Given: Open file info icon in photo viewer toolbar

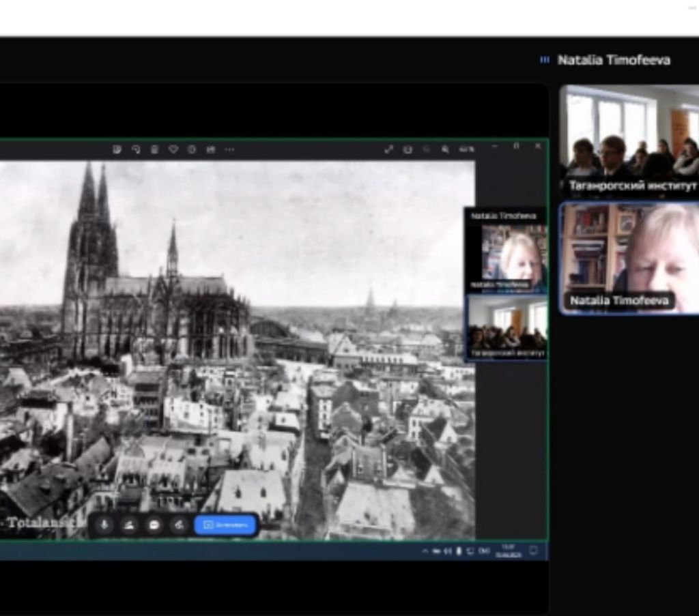Looking at the screenshot, I should 192,149.
